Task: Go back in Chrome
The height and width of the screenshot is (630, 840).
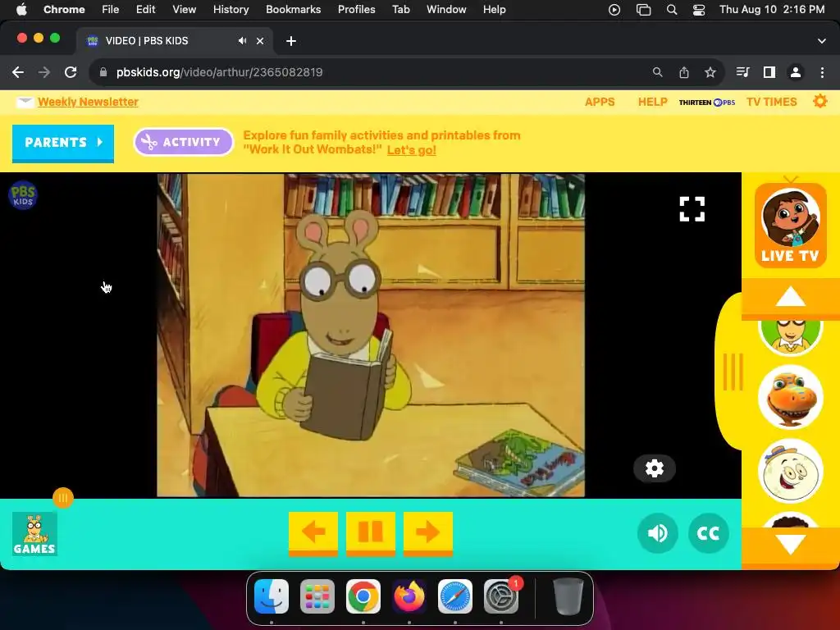Action: (x=18, y=72)
